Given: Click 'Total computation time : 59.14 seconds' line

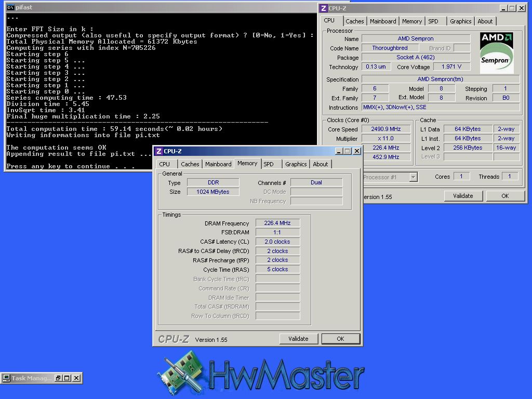Looking at the screenshot, I should [x=114, y=129].
